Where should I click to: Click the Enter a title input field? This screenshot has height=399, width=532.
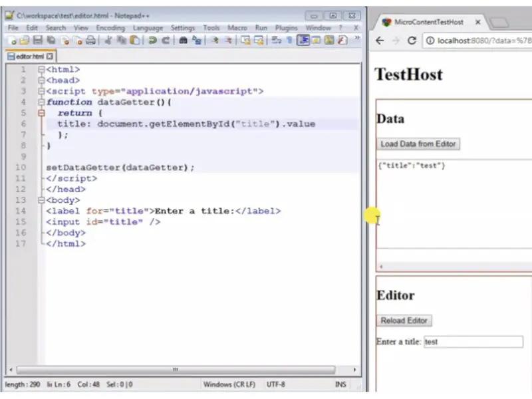(472, 342)
